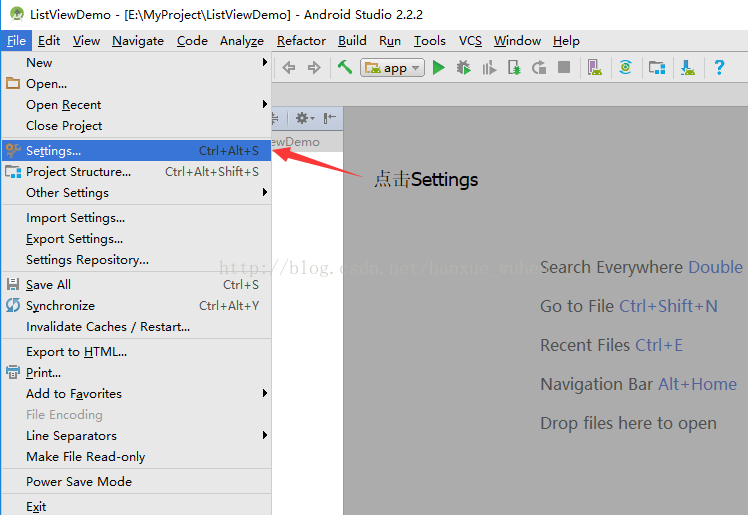Open the Edit menu
This screenshot has width=748, height=515.
[x=49, y=41]
